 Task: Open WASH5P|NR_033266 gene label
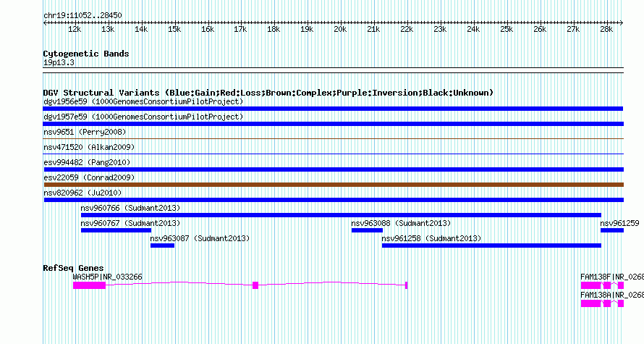[x=108, y=277]
